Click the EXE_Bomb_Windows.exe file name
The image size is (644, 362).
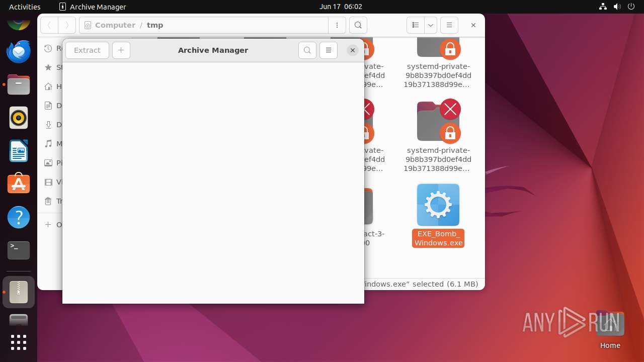click(438, 238)
